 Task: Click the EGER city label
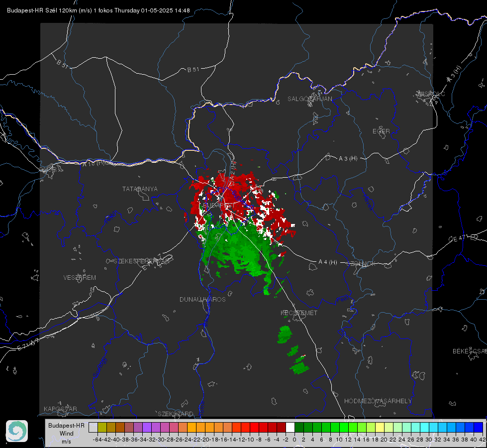click(x=381, y=131)
